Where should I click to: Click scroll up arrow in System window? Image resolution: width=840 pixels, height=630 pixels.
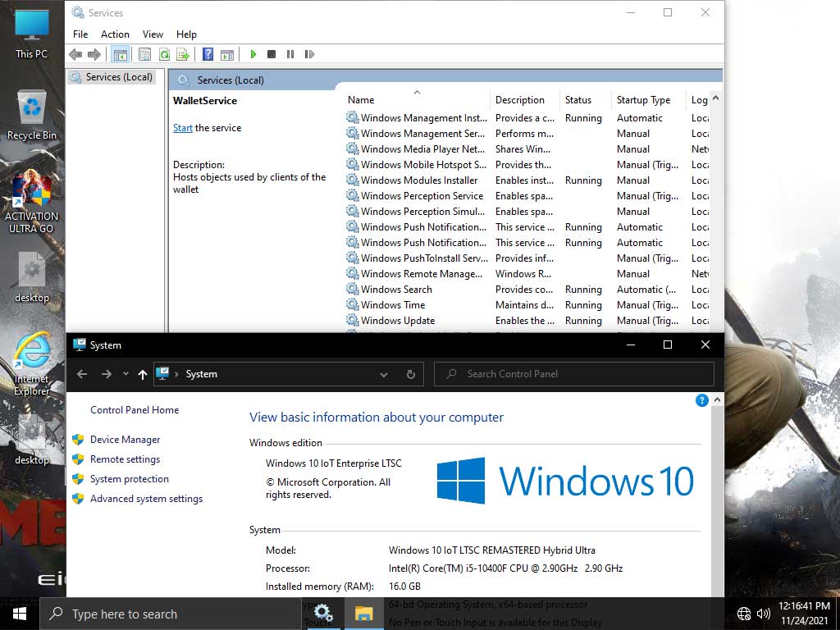coord(717,400)
